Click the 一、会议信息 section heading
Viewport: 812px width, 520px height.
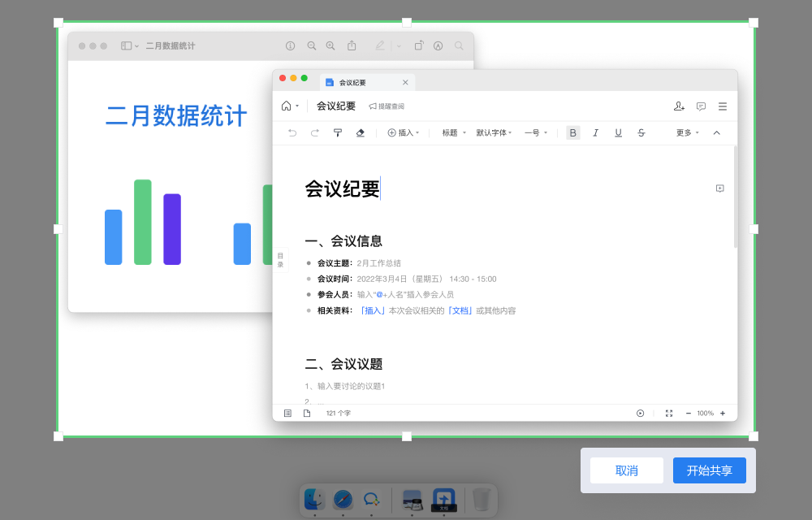pyautogui.click(x=343, y=240)
